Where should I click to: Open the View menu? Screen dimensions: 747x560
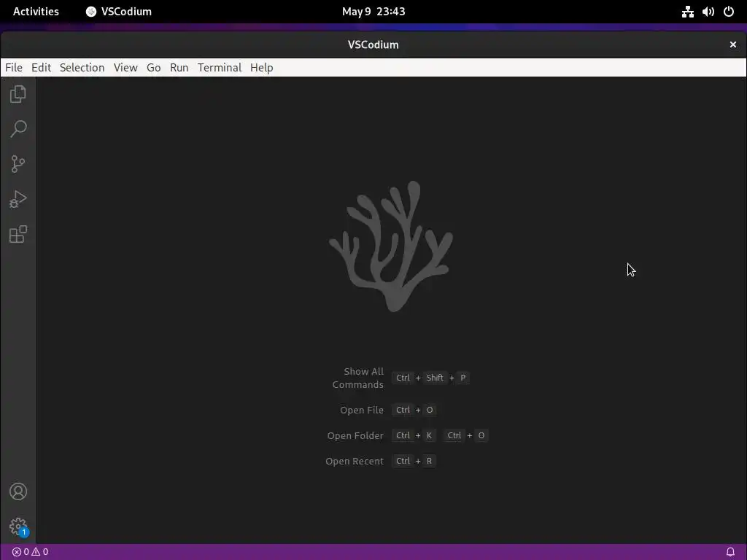[125, 68]
